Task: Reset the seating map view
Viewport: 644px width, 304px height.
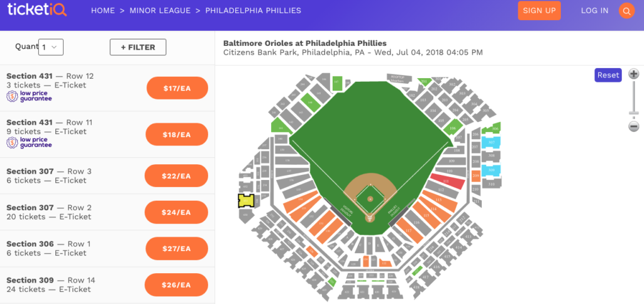Action: (608, 75)
